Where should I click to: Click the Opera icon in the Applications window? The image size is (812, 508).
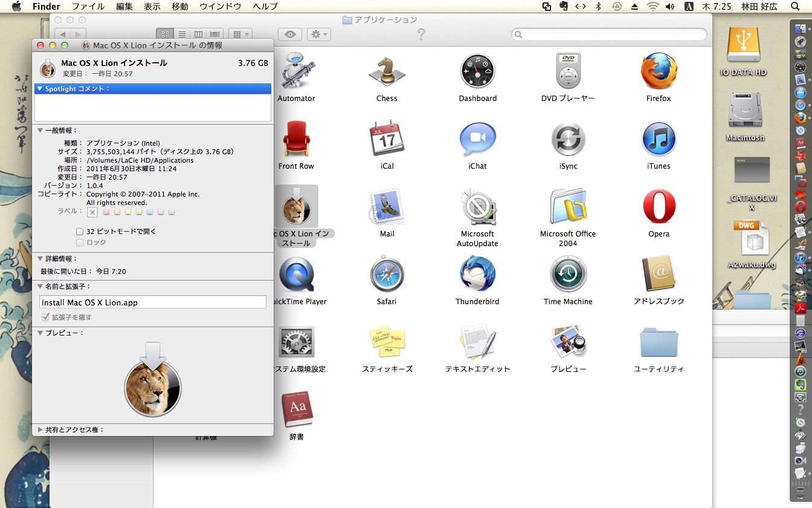pos(659,207)
